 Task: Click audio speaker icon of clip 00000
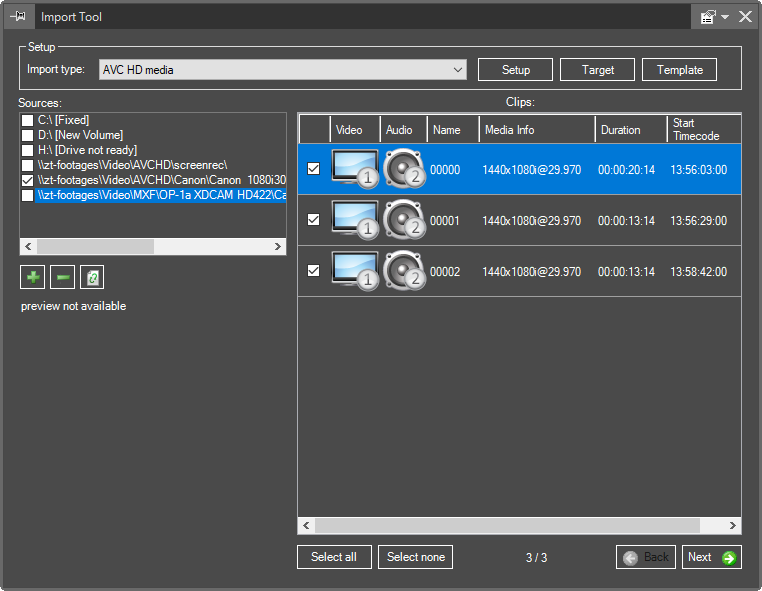(404, 169)
